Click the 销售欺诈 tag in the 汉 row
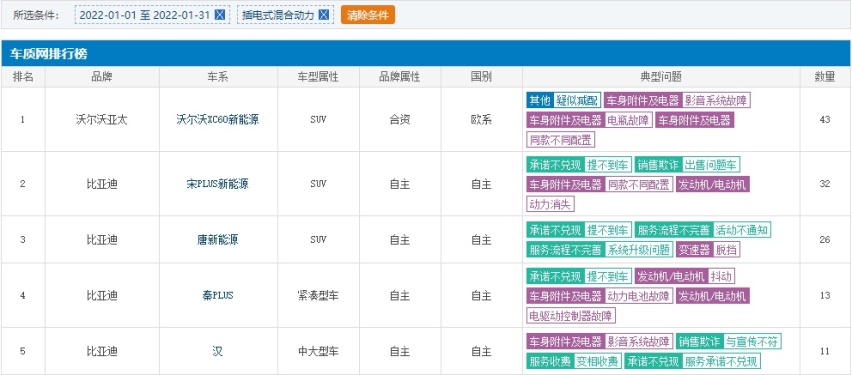Viewport: 852px width, 375px height. [x=700, y=342]
